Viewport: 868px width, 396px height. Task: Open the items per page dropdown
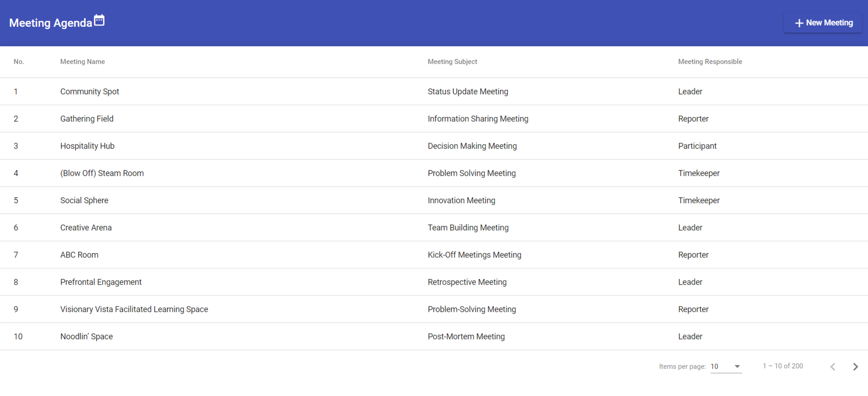[726, 366]
